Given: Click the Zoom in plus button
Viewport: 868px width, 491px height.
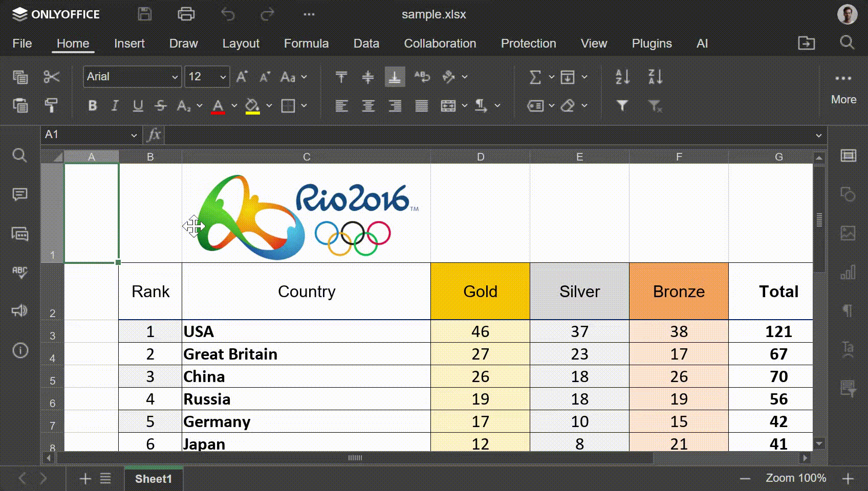Looking at the screenshot, I should [x=848, y=479].
